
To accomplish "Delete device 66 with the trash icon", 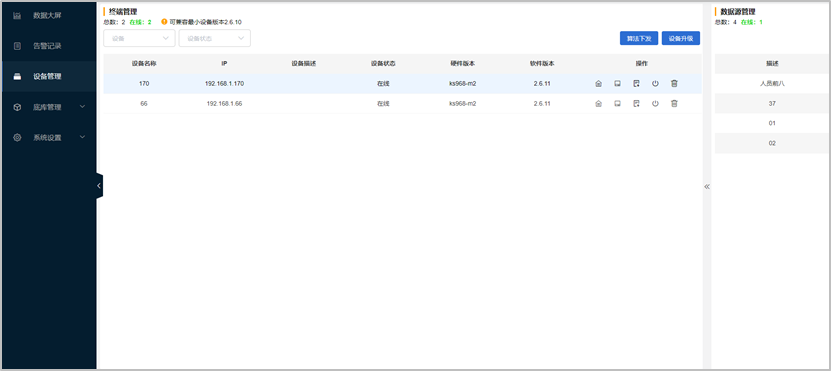I will point(674,104).
